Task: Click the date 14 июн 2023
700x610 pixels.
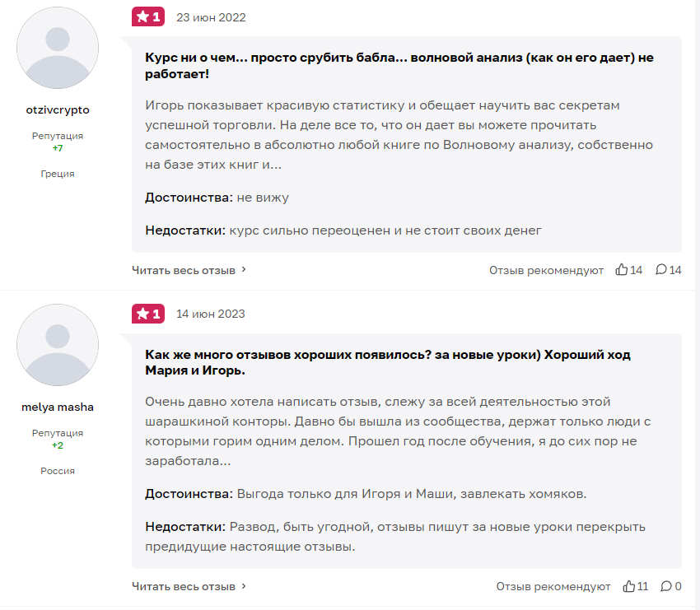Action: [210, 314]
